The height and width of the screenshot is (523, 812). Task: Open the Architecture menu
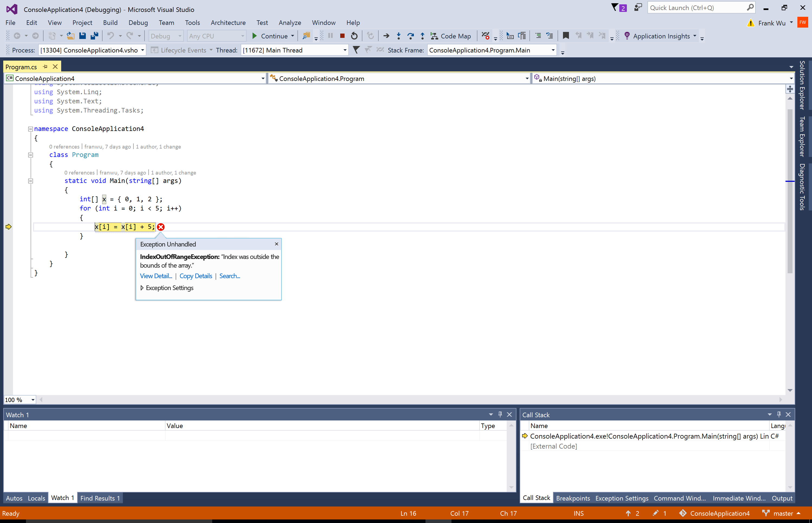tap(228, 23)
